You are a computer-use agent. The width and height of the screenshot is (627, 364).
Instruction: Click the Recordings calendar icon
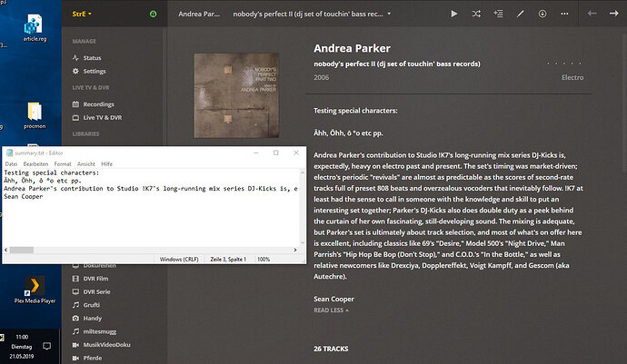click(75, 104)
